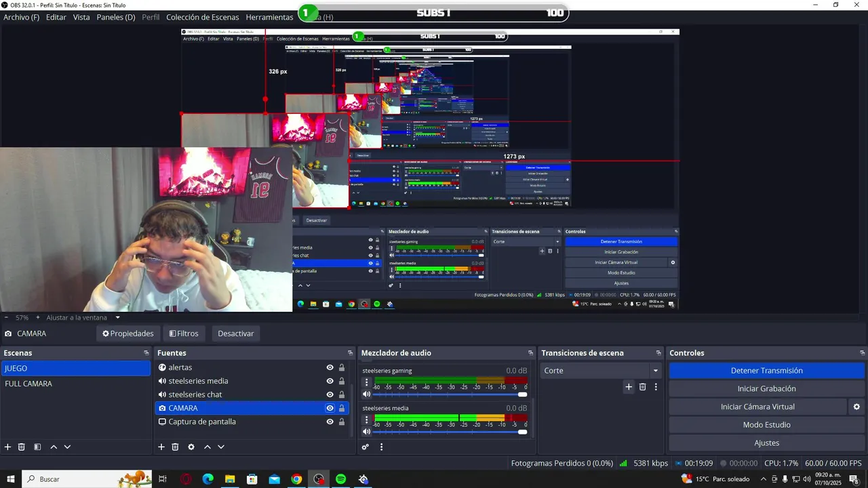Open source properties gear in Fuentes toolbar
Screen dimensions: 868x488
click(191, 447)
